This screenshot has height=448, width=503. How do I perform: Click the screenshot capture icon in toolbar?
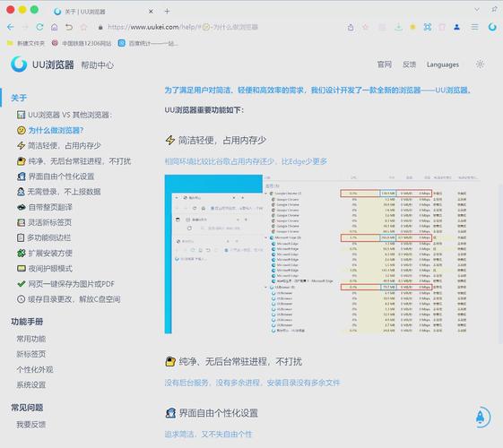(428, 27)
